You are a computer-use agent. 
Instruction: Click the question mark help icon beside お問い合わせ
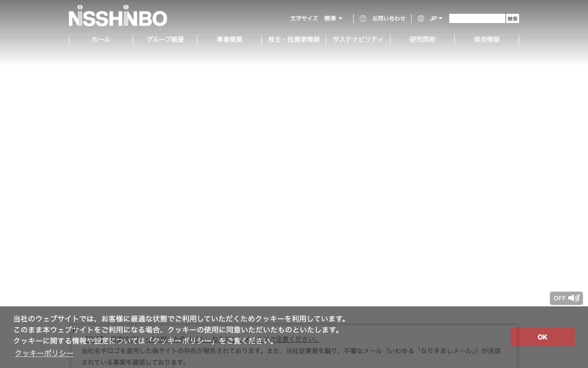coord(363,18)
